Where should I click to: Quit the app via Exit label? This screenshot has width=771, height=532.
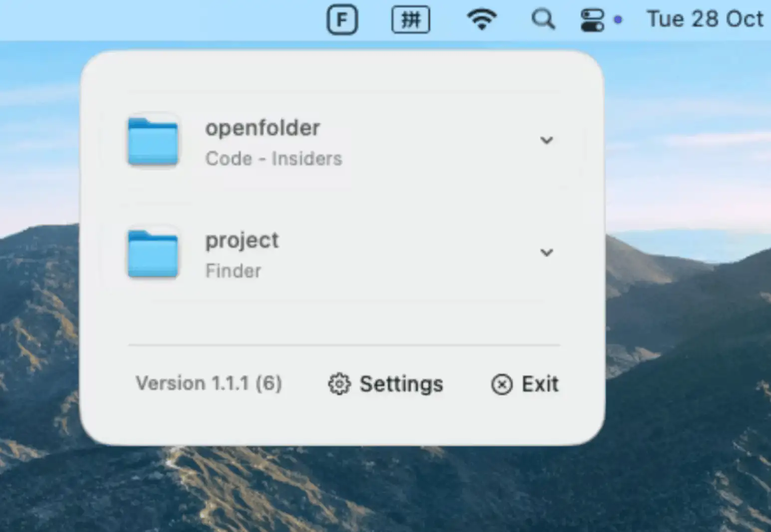pos(540,384)
